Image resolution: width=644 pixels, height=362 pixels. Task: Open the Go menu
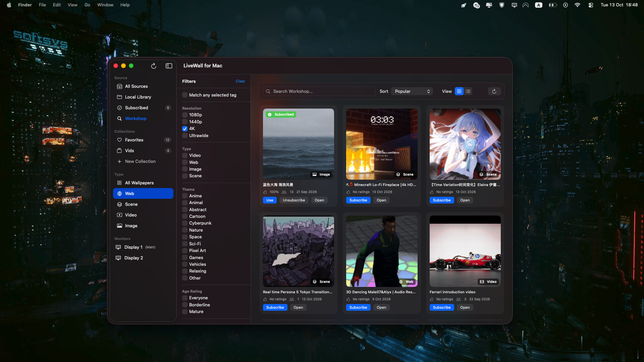87,5
